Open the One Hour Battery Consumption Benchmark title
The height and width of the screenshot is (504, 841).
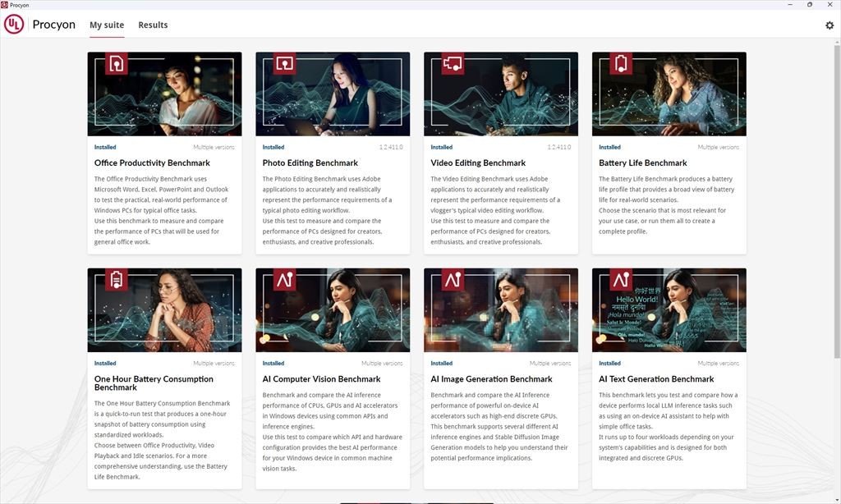tap(154, 383)
